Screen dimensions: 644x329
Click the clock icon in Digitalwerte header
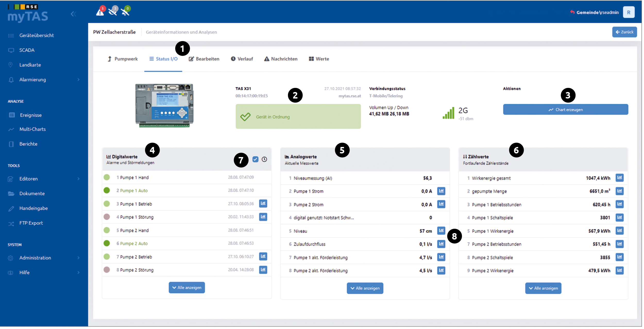[x=264, y=160]
